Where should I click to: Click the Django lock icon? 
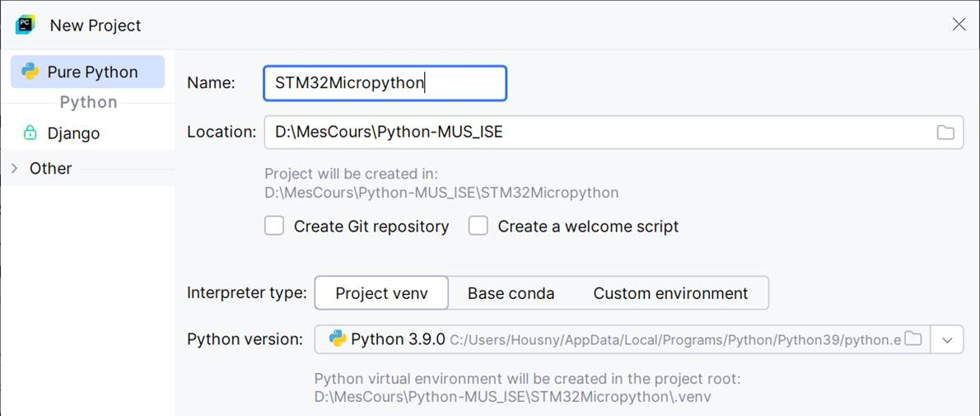[30, 133]
